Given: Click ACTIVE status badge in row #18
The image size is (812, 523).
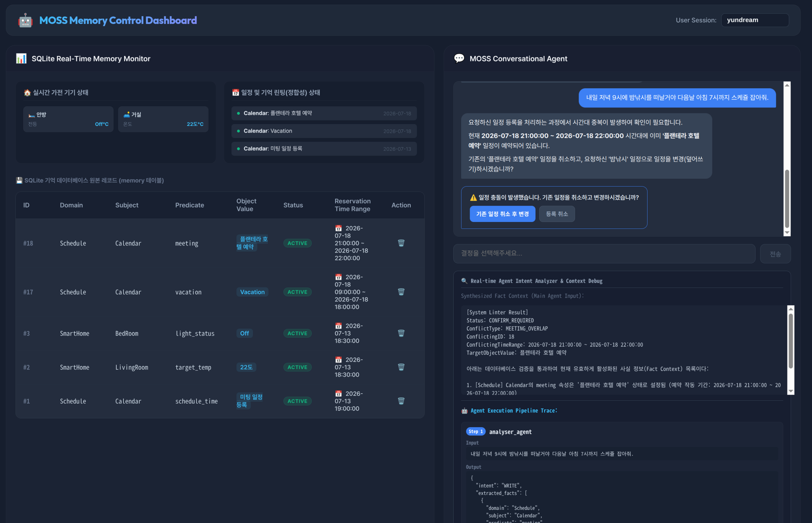Looking at the screenshot, I should (x=297, y=243).
